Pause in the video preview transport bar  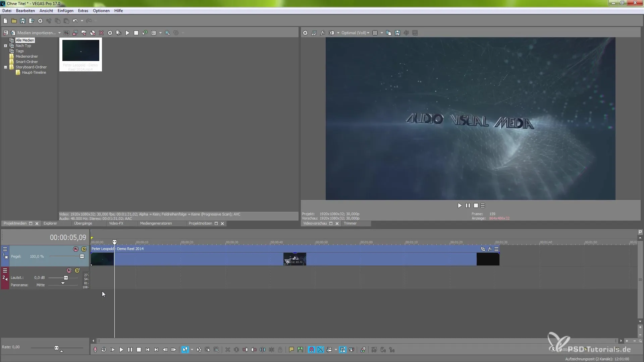click(468, 205)
